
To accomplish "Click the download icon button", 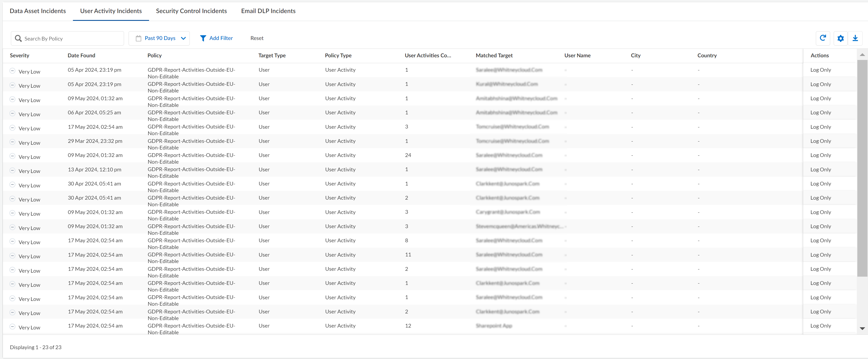I will pyautogui.click(x=855, y=38).
